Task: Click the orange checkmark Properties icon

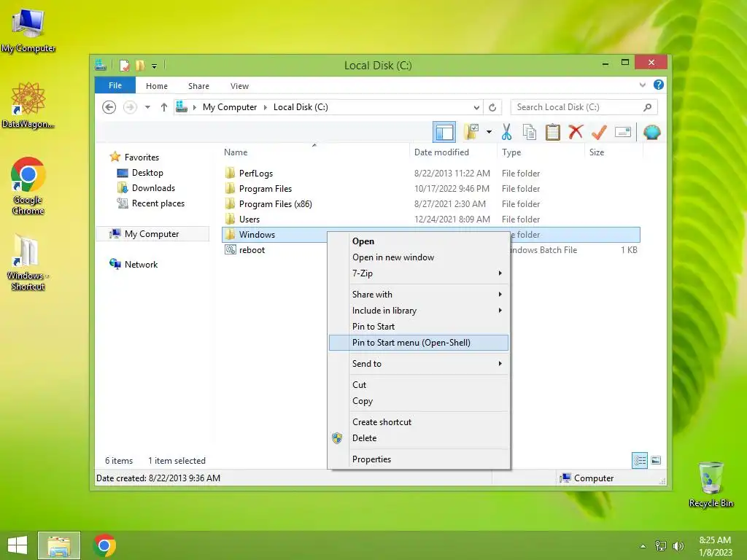Action: [x=599, y=132]
